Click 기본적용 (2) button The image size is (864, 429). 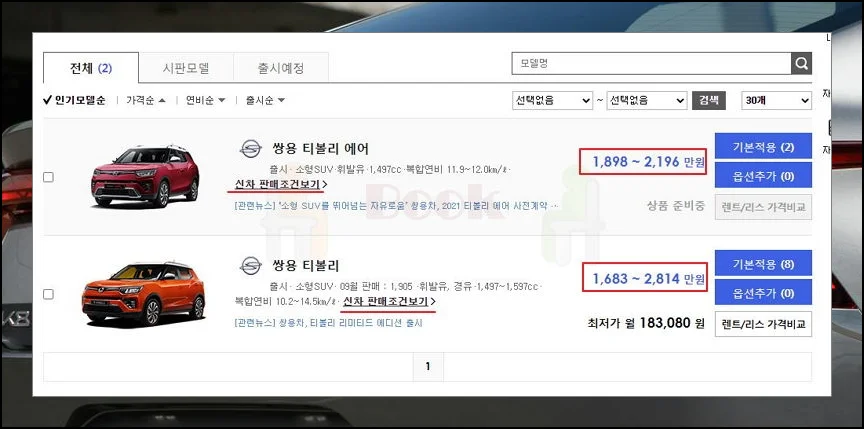tap(763, 146)
